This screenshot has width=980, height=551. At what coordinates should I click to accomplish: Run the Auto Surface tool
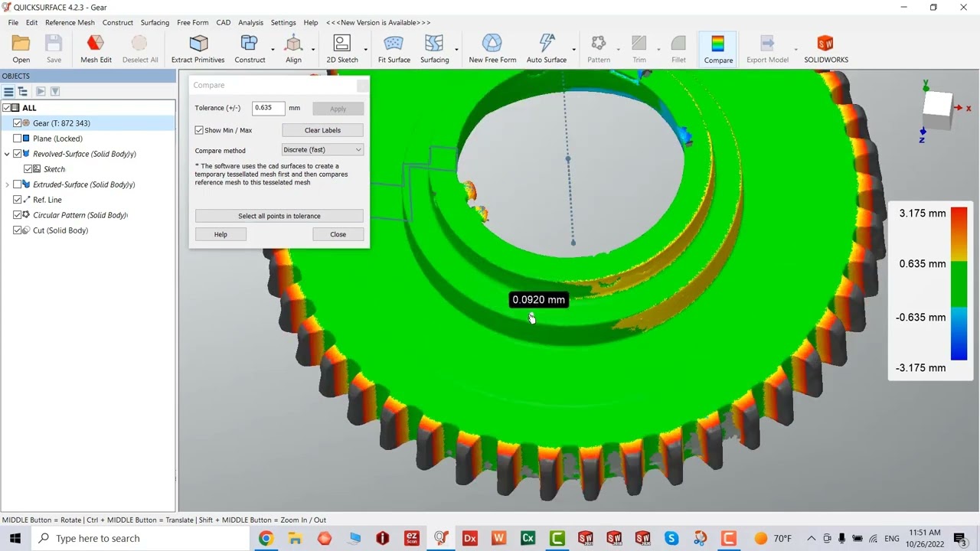pos(547,49)
